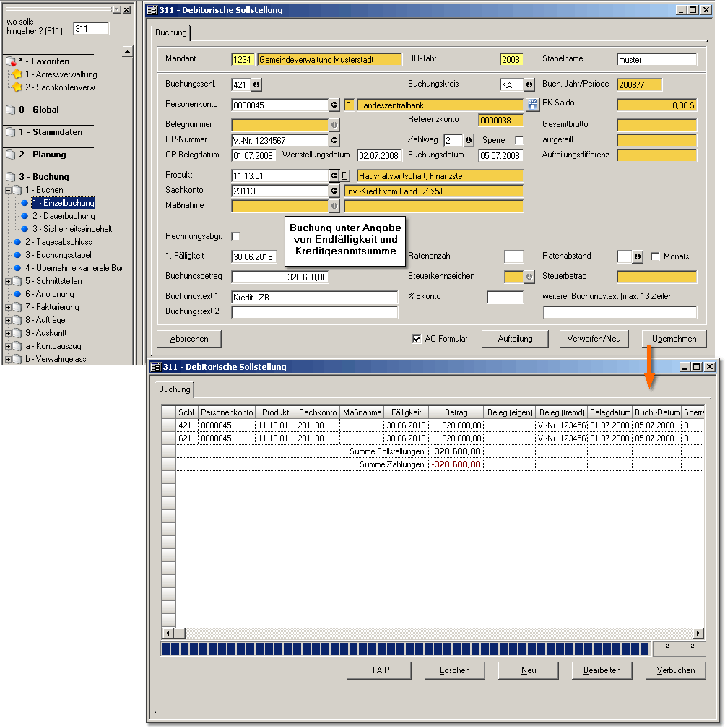Click the Adressverwaltung favorite star icon
725x728 pixels.
click(17, 74)
